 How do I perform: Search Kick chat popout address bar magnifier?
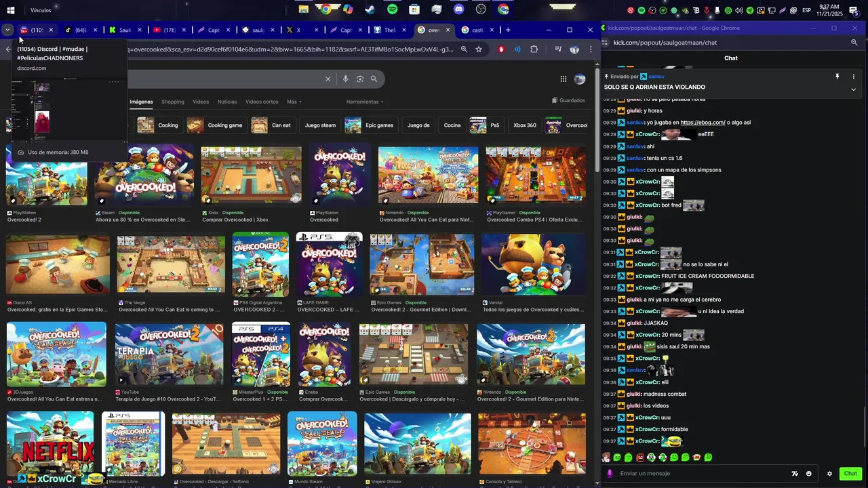[x=854, y=43]
